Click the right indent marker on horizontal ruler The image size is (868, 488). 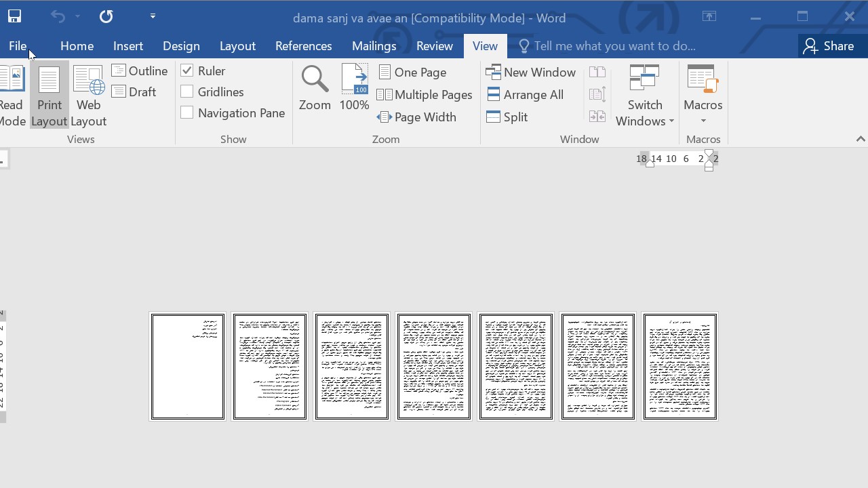[709, 161]
